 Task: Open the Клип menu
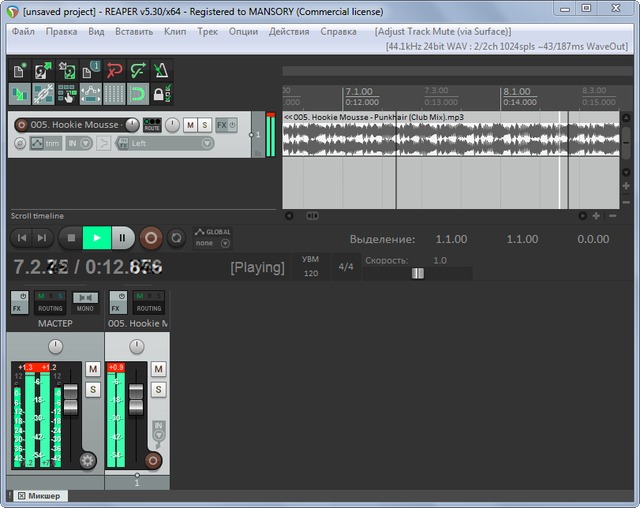coord(175,31)
